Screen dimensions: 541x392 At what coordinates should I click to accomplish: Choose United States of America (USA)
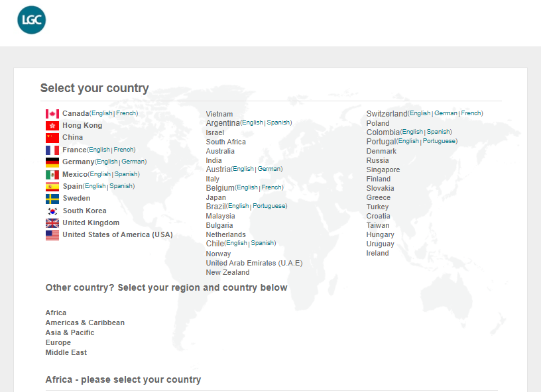(x=117, y=235)
